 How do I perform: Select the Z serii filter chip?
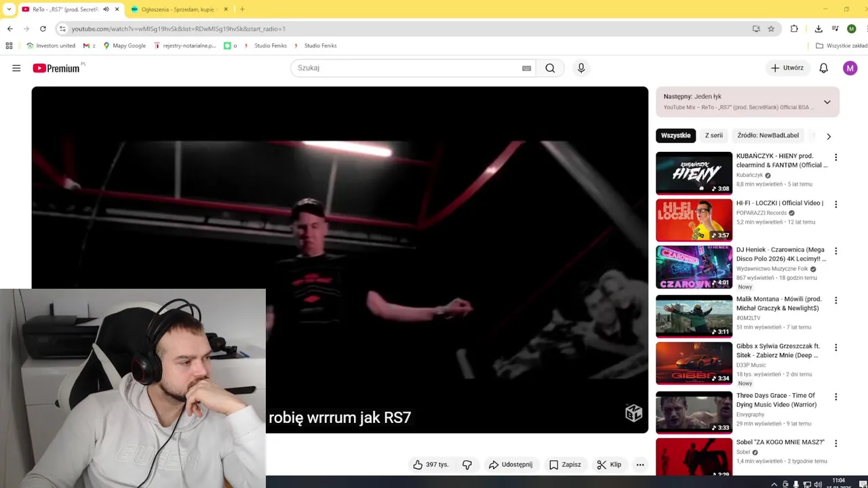(x=714, y=136)
